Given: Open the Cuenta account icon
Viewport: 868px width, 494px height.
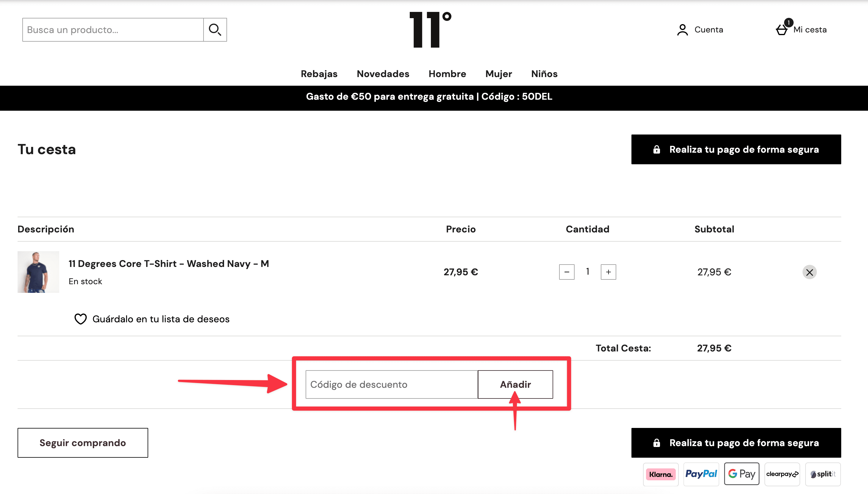Looking at the screenshot, I should (x=682, y=29).
